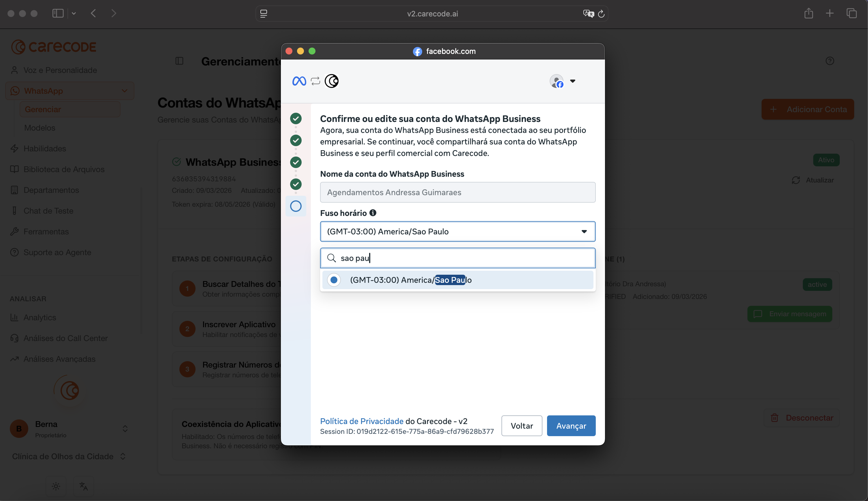This screenshot has height=501, width=868.
Task: Click the Safari reload page icon
Action: click(x=601, y=14)
